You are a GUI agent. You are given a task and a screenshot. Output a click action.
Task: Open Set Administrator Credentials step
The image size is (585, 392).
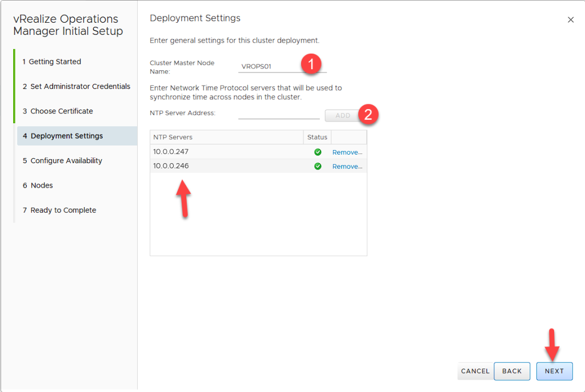[x=77, y=87]
